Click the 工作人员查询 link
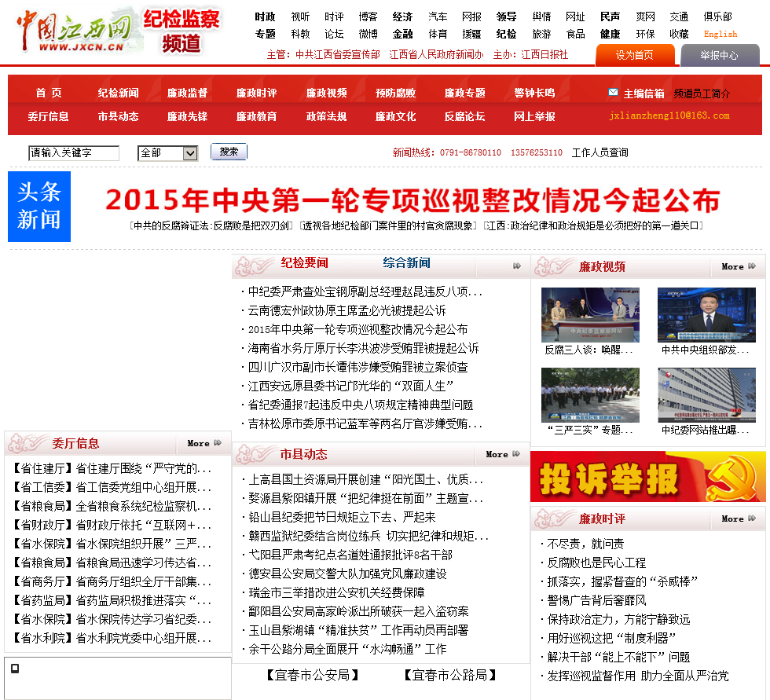The height and width of the screenshot is (700, 770). (x=599, y=152)
